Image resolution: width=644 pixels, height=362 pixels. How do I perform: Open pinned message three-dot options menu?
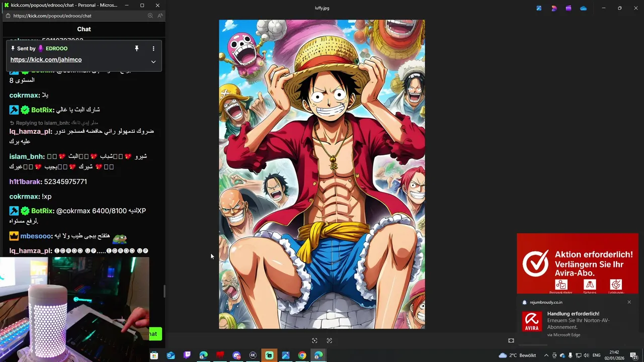click(x=153, y=49)
